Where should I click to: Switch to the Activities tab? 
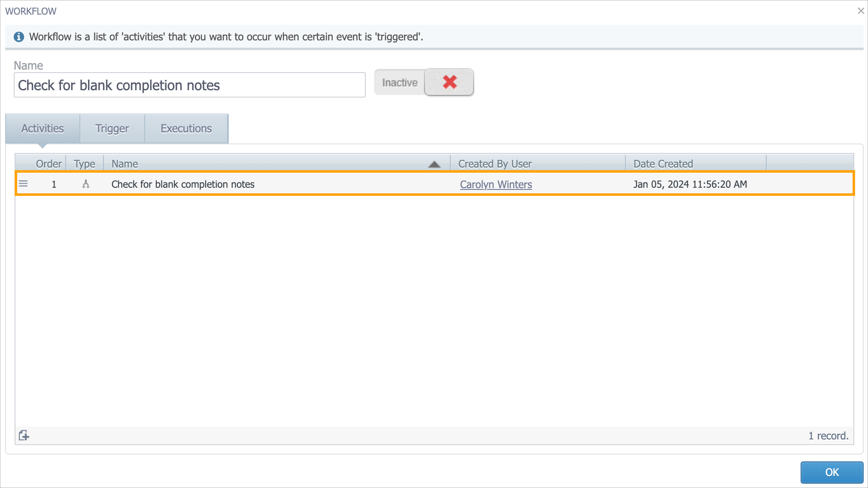tap(42, 128)
